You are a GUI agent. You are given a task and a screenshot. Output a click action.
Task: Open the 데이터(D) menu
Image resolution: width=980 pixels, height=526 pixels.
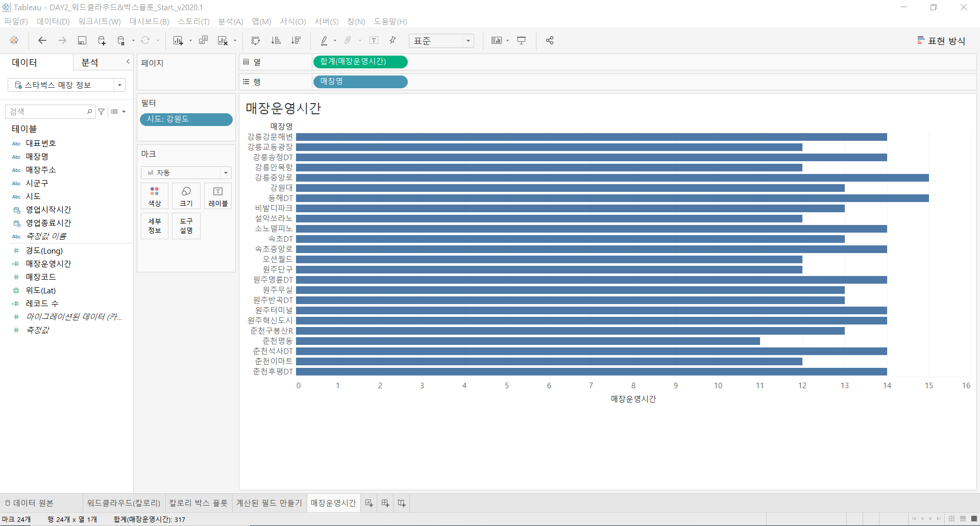pyautogui.click(x=53, y=21)
